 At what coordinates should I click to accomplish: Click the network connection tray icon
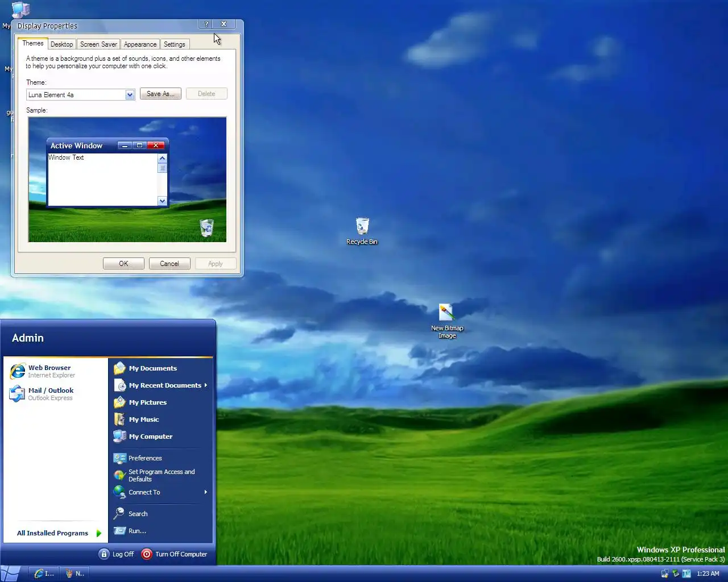pos(664,573)
